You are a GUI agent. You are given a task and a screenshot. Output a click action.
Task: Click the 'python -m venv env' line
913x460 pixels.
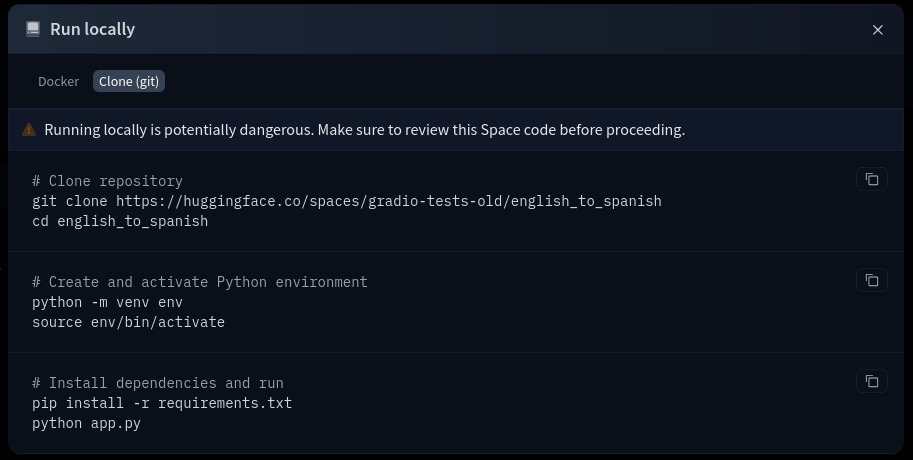(x=107, y=302)
